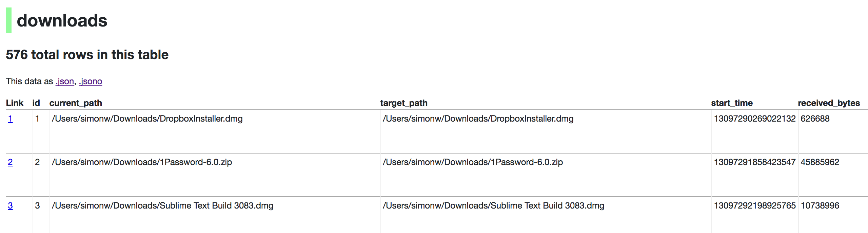Open row link 3 for Sublime Text
Viewport: 868px width, 233px height.
[x=10, y=205]
